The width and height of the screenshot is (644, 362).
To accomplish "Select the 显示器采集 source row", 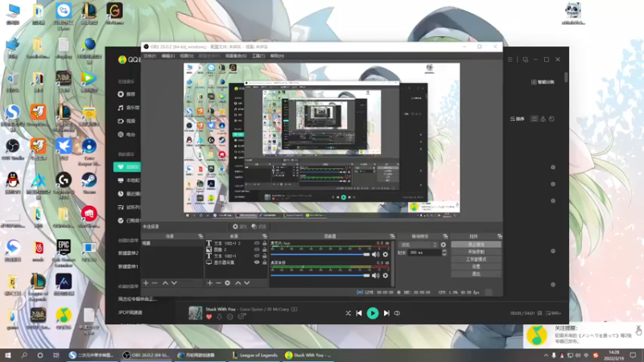I will tap(236, 262).
